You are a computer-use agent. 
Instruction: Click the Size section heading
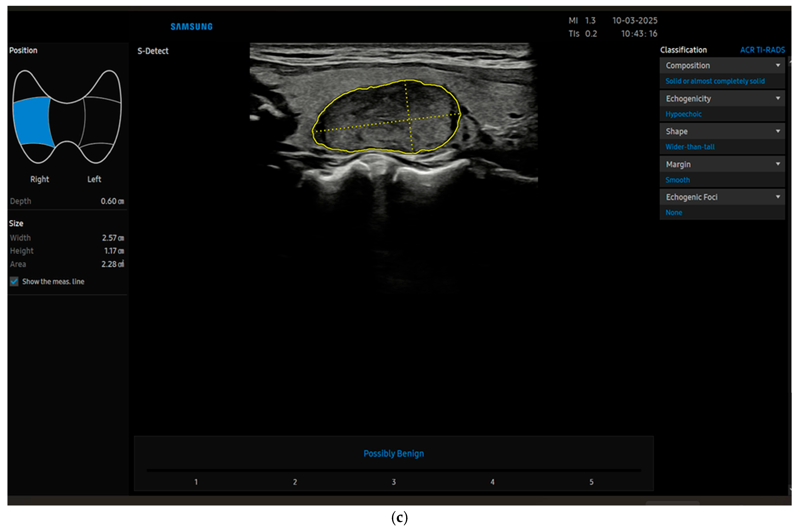point(16,223)
